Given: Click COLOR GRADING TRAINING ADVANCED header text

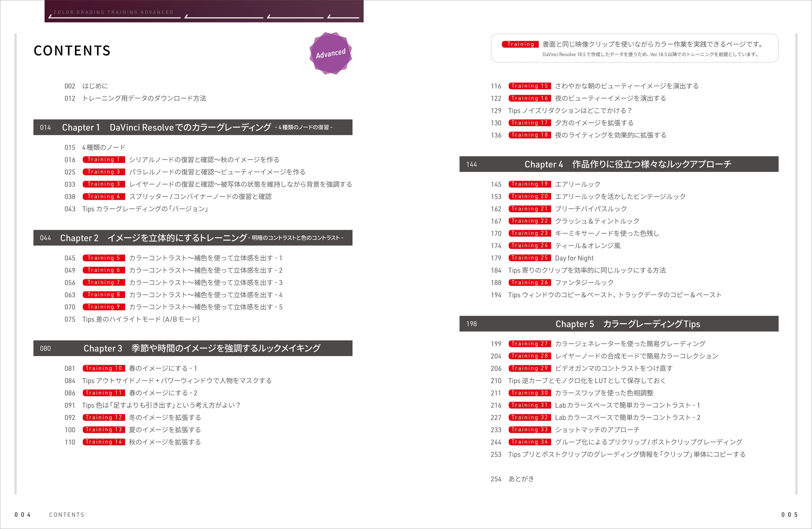Looking at the screenshot, I should (x=113, y=12).
